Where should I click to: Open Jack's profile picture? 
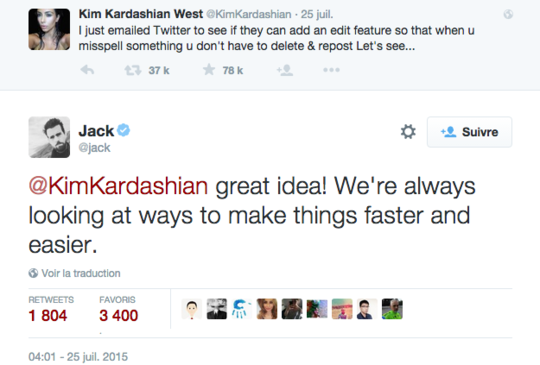pos(49,137)
